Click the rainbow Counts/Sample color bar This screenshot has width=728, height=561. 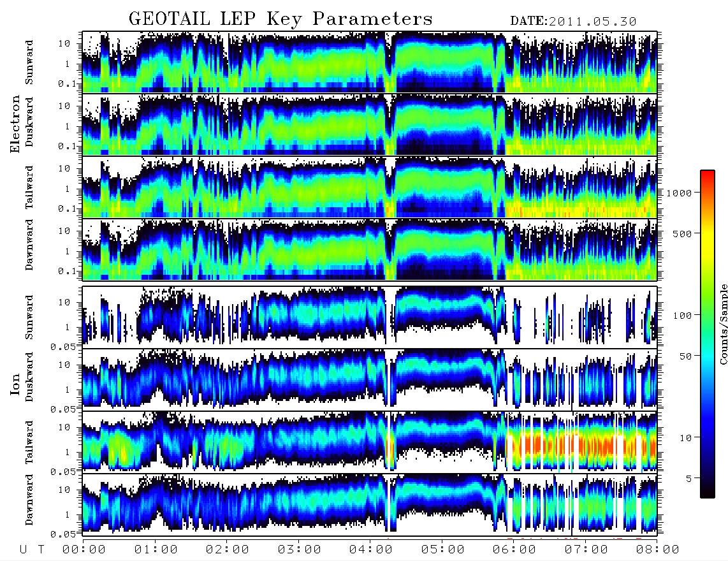point(707,334)
